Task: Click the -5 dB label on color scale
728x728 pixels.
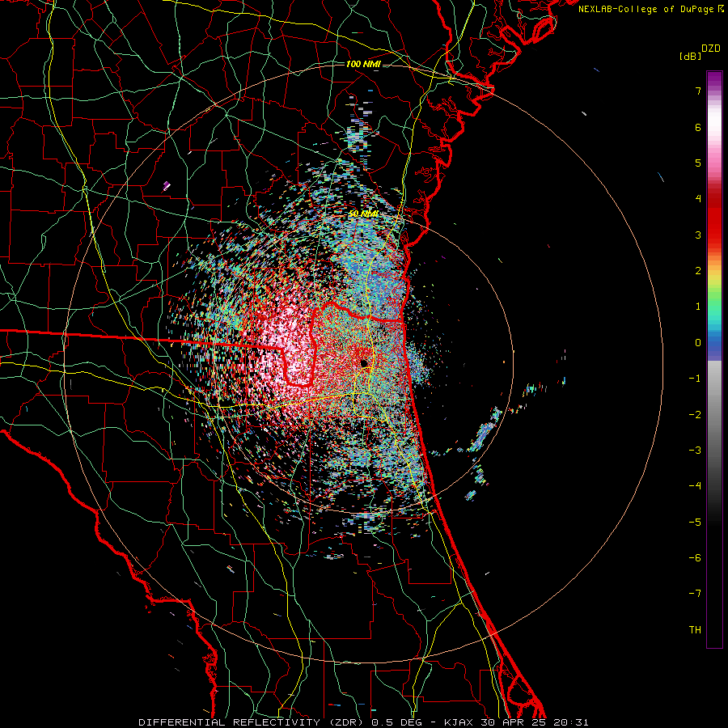Action: pos(695,523)
